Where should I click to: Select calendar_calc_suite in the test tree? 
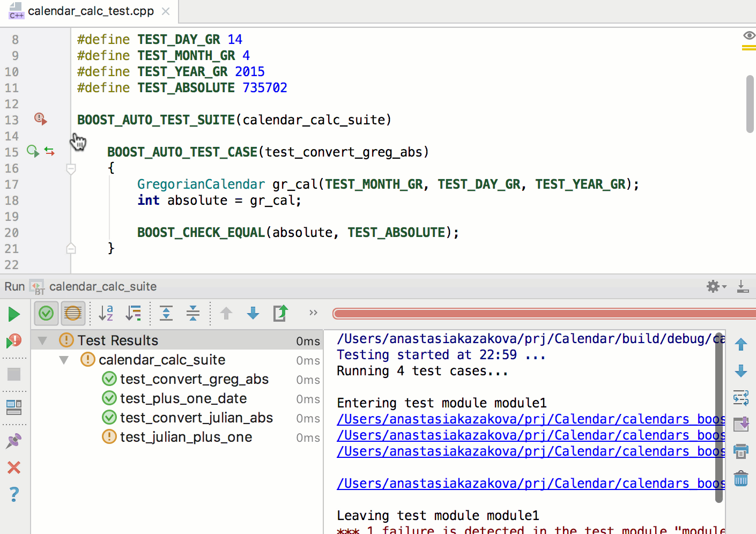tap(162, 360)
